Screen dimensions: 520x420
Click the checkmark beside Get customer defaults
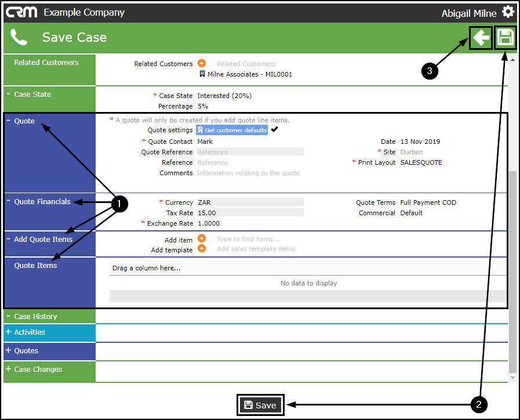pyautogui.click(x=275, y=129)
